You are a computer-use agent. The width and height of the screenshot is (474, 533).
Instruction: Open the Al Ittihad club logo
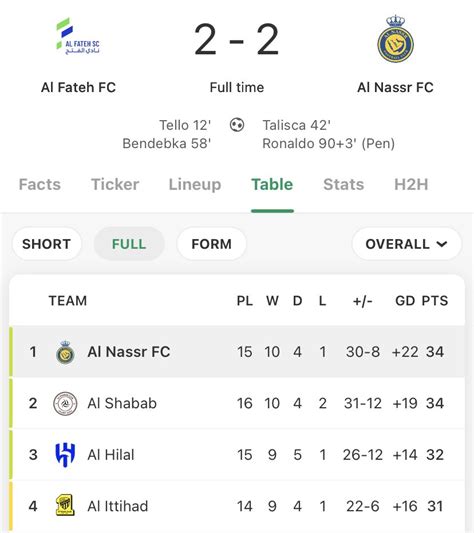[65, 506]
